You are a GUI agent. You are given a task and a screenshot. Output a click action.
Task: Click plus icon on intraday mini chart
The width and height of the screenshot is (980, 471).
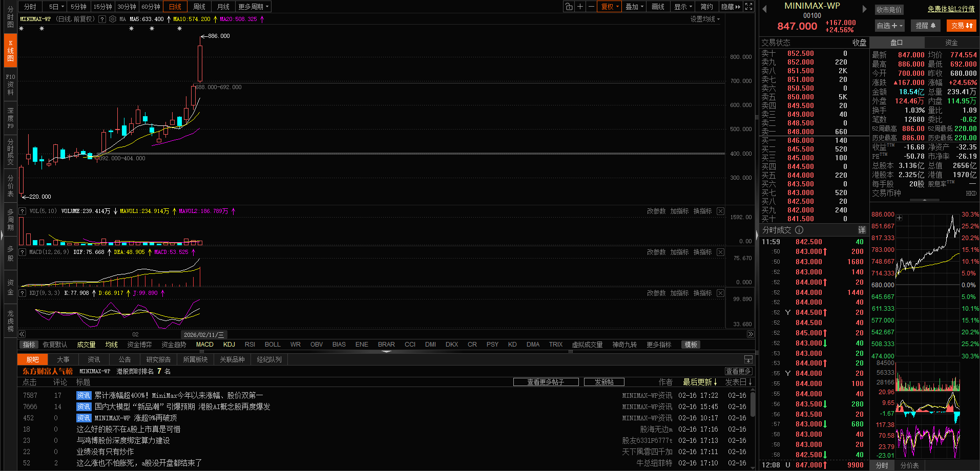point(899,218)
